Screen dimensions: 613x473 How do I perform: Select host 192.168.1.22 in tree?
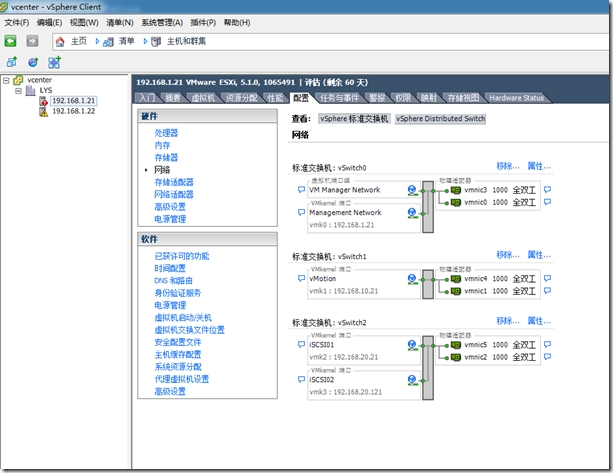click(73, 111)
